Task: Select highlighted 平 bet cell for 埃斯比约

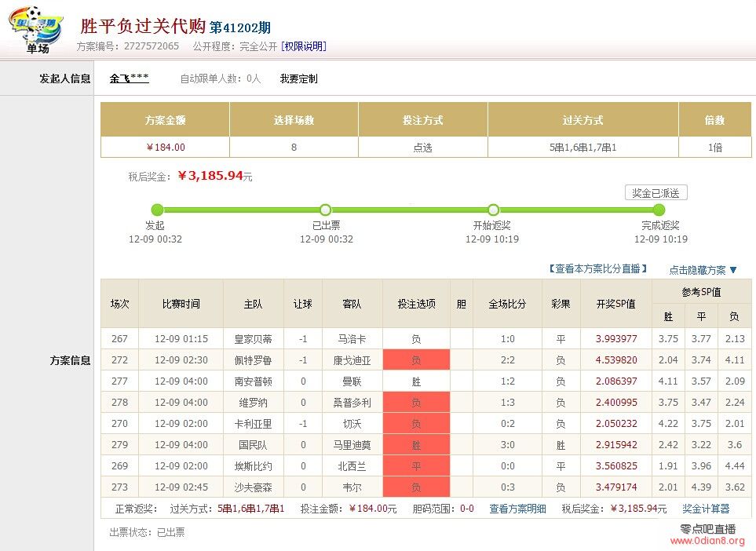Action: [x=416, y=465]
